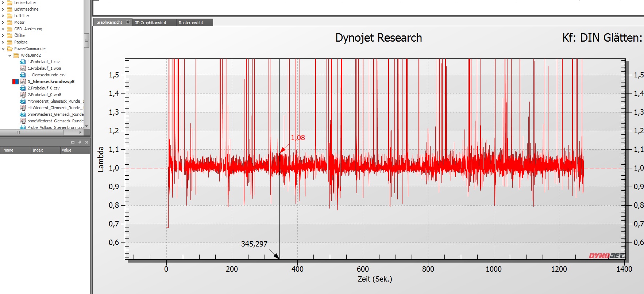Pin the lower panel with pushpin icon
This screenshot has height=294, width=644.
[x=80, y=142]
